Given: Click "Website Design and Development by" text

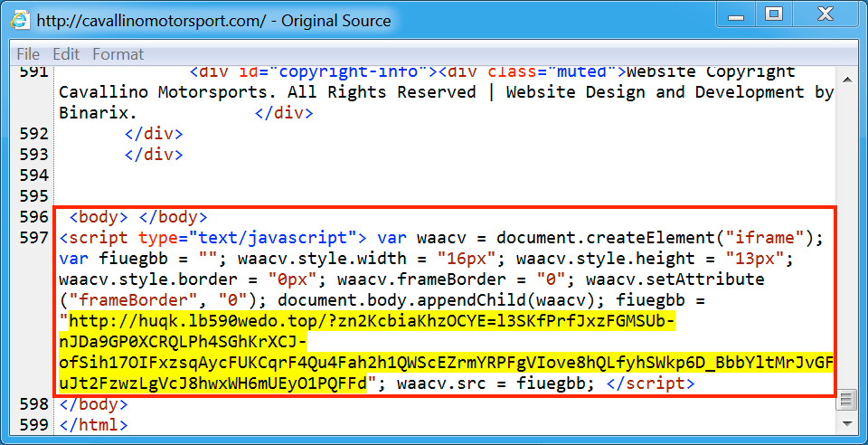Looking at the screenshot, I should 670,92.
